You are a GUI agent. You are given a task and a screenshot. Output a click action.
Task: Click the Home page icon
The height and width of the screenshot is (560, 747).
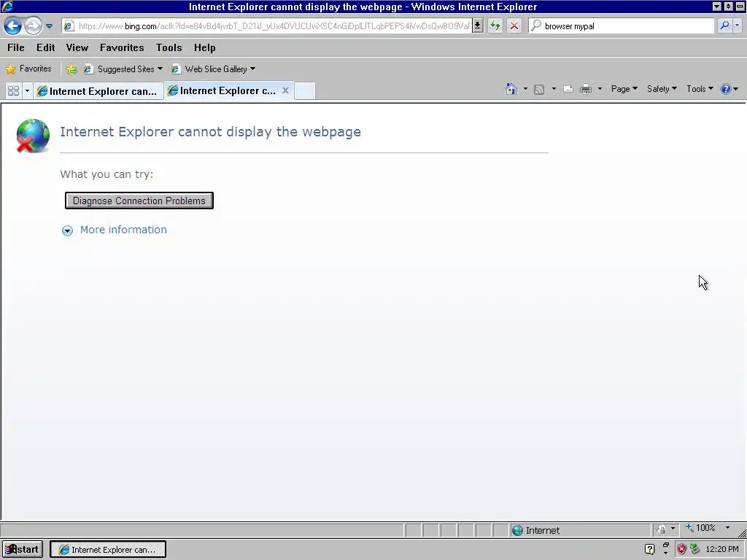coord(511,89)
